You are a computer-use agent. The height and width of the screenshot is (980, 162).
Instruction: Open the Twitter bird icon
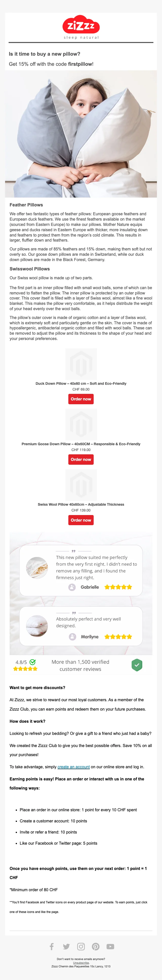pos(66,946)
